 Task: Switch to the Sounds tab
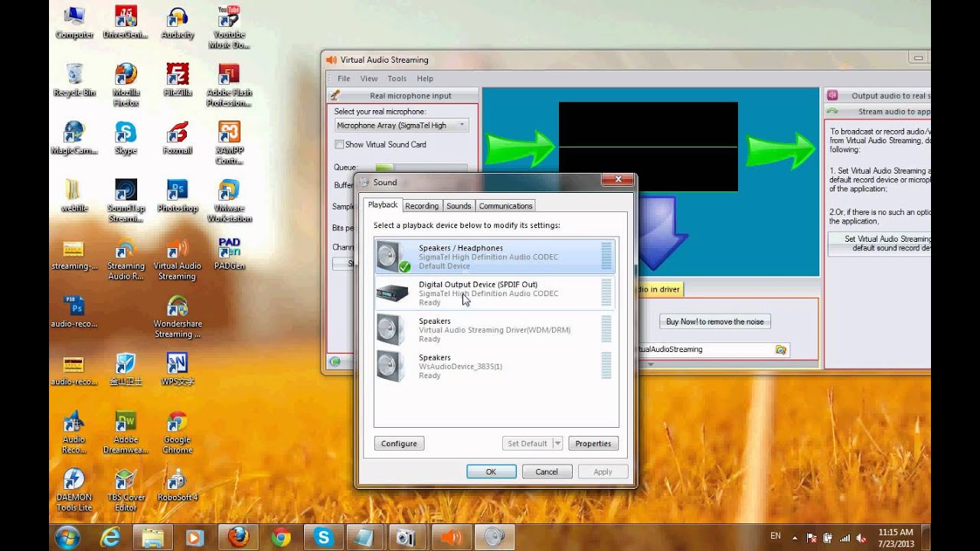pos(459,206)
